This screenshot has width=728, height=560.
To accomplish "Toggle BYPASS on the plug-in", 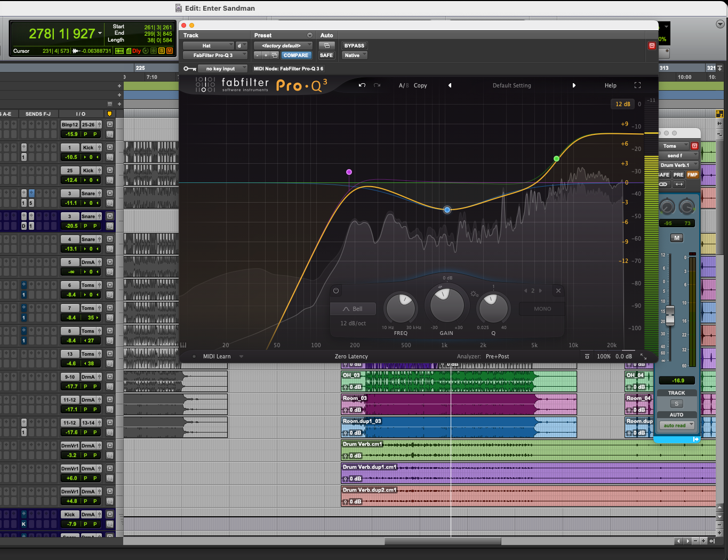I will click(x=354, y=46).
